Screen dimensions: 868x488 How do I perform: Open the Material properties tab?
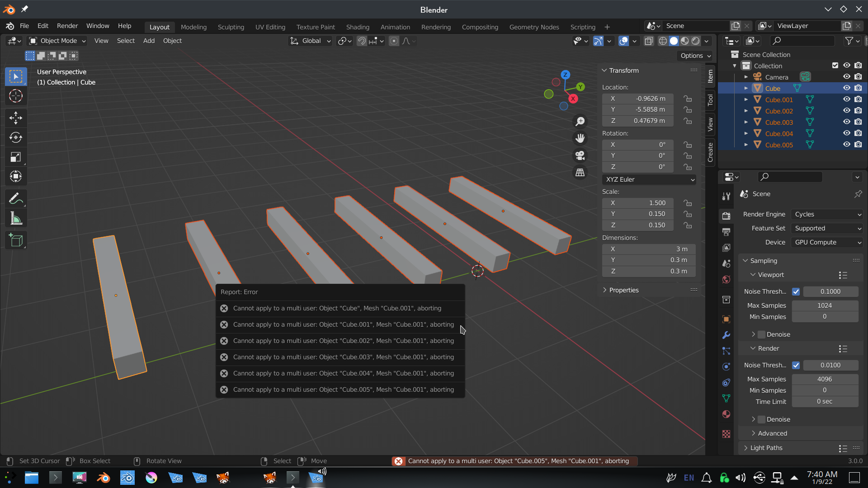(x=726, y=414)
